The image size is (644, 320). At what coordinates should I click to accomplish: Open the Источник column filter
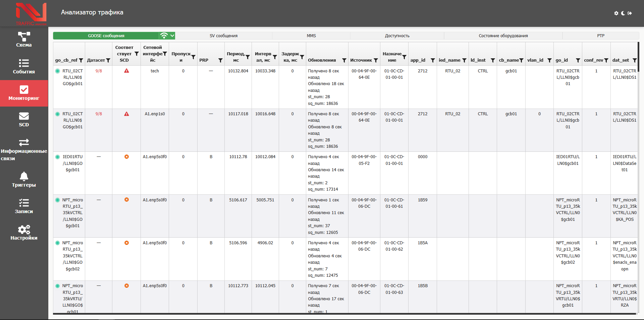(x=376, y=60)
